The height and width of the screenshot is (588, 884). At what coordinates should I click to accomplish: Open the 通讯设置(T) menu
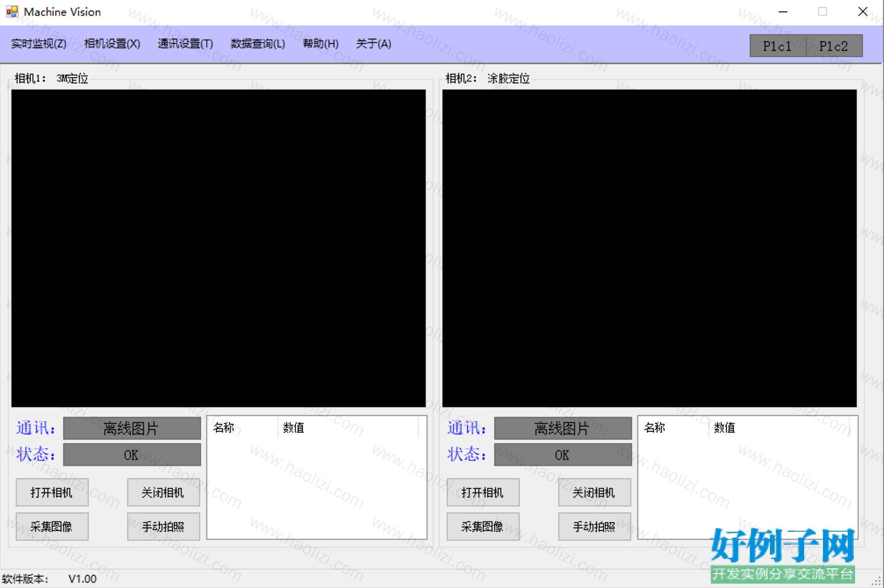click(185, 44)
